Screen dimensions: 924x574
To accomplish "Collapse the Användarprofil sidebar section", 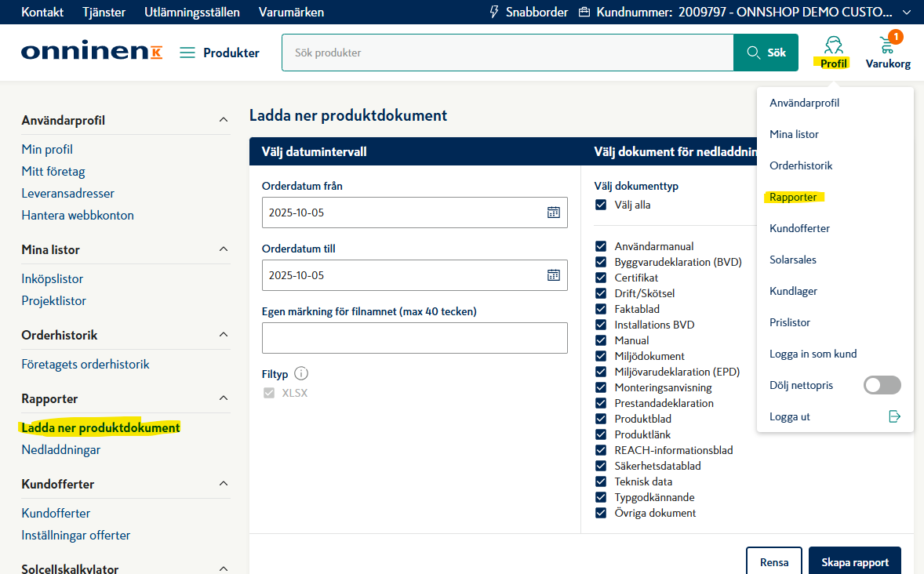I will click(x=224, y=120).
